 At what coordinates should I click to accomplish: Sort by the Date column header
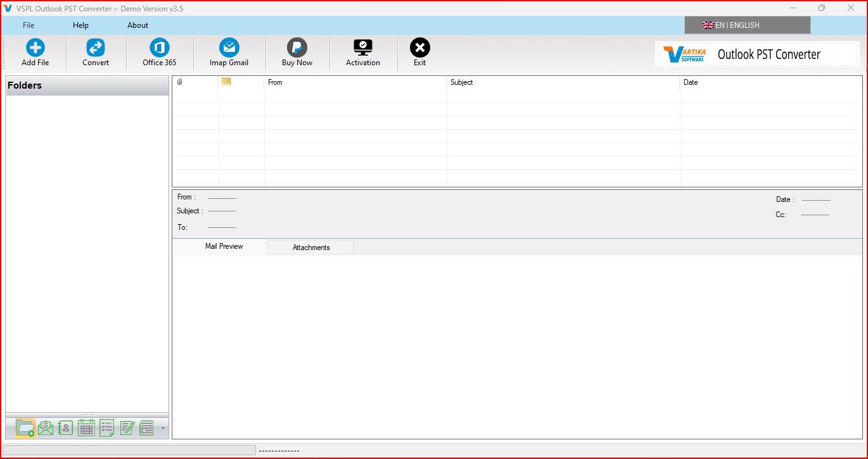click(771, 82)
